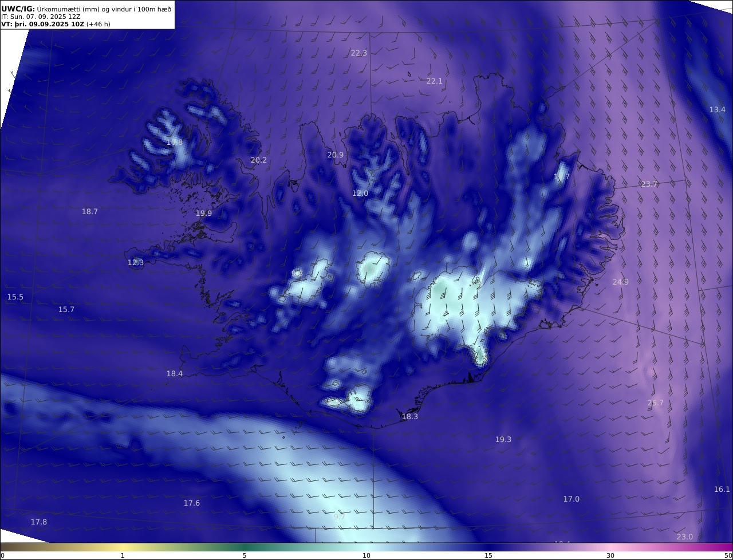
Task: Click the 50 tick label on the colorbar
Action: coord(728,556)
